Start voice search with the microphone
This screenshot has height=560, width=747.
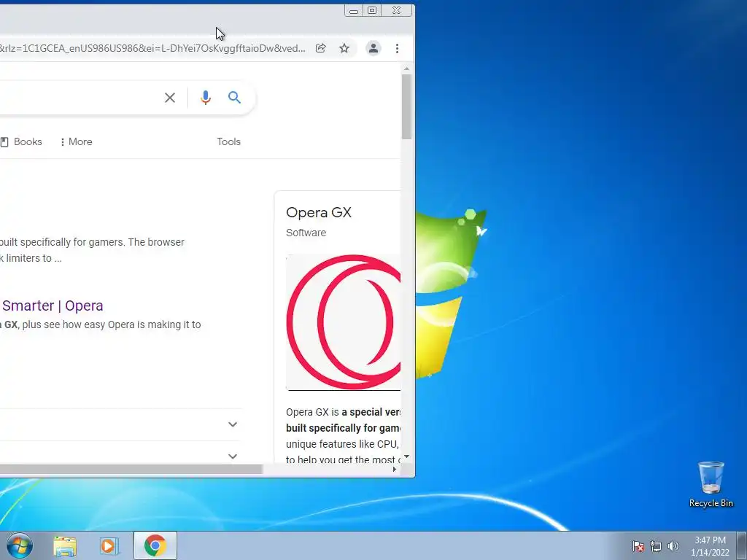(205, 98)
